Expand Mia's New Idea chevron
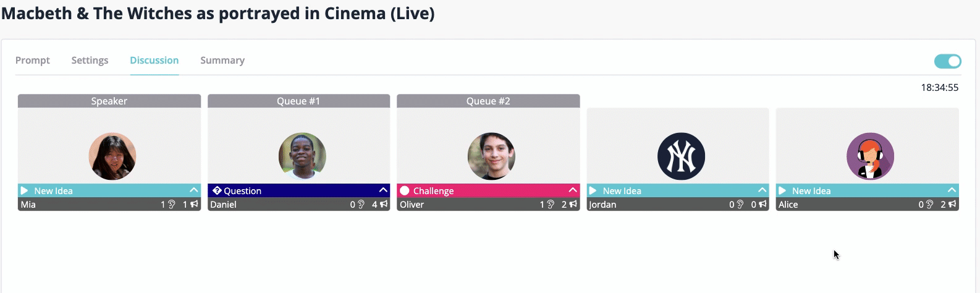The height and width of the screenshot is (293, 980). pyautogui.click(x=193, y=190)
